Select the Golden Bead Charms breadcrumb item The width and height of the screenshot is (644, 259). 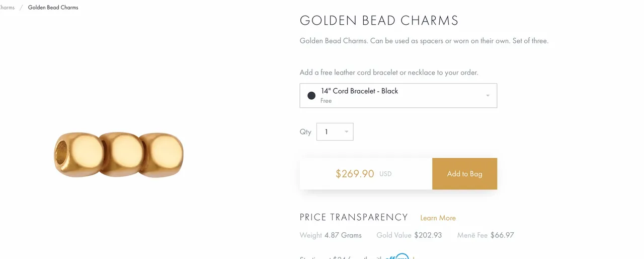click(53, 8)
